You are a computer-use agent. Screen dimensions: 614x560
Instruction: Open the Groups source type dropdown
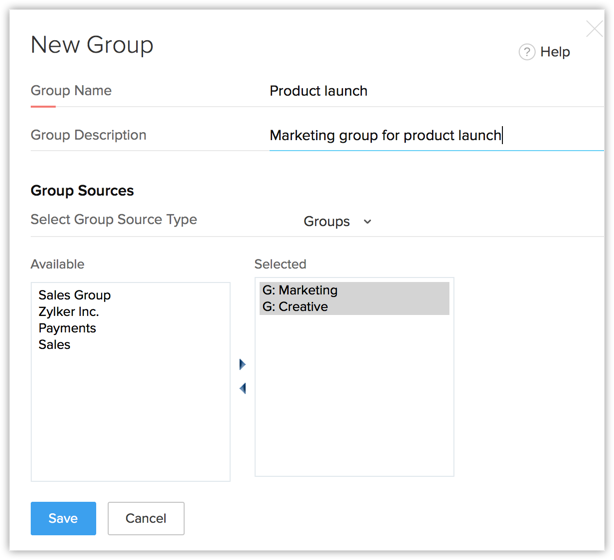[337, 221]
